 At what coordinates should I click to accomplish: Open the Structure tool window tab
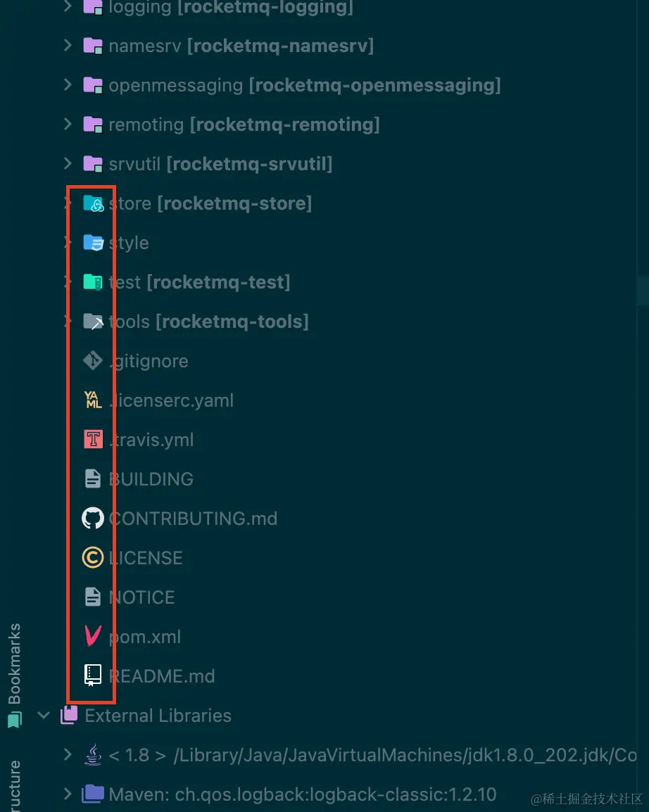14,785
